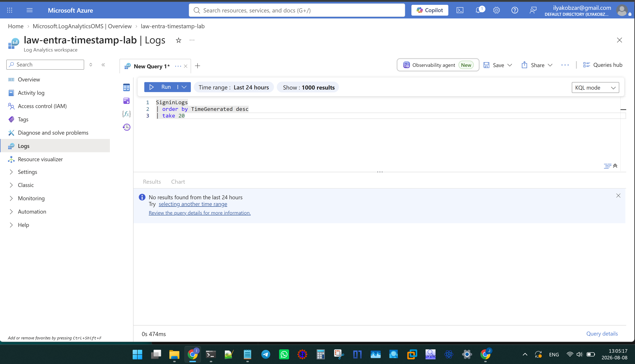Viewport: 635px width, 364px height.
Task: Open Query details at bottom right
Action: pyautogui.click(x=602, y=334)
